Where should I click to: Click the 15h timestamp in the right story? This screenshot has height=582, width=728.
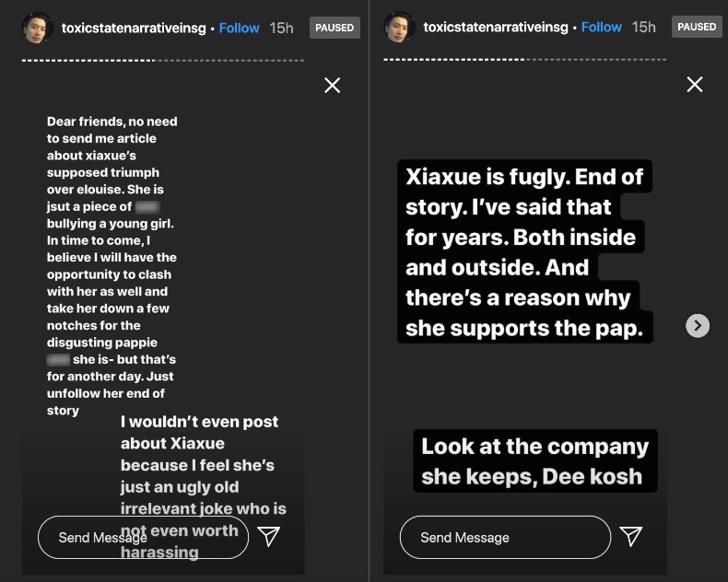tap(643, 28)
